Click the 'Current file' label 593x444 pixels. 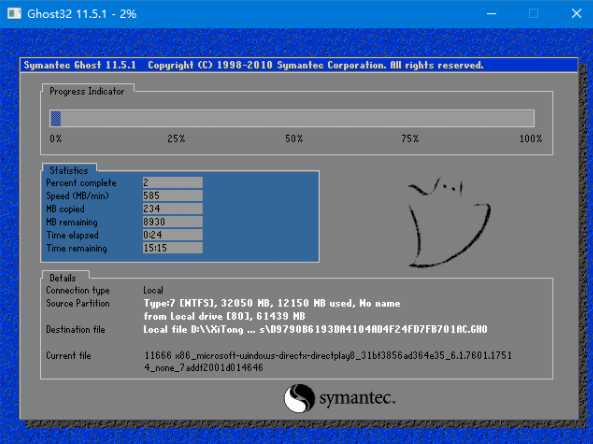click(x=68, y=356)
